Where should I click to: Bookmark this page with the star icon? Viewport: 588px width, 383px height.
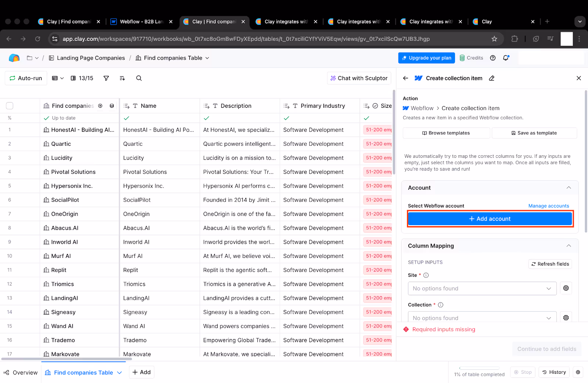[494, 39]
